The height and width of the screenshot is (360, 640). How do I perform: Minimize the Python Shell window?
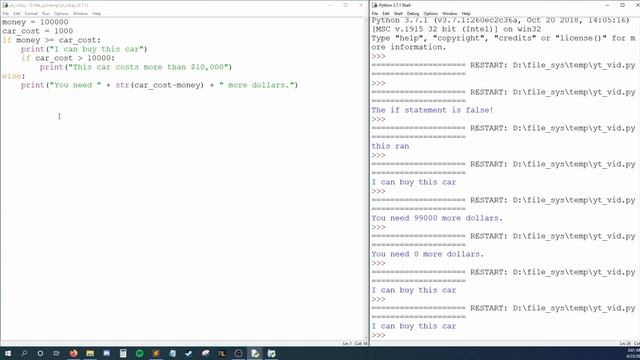click(607, 5)
